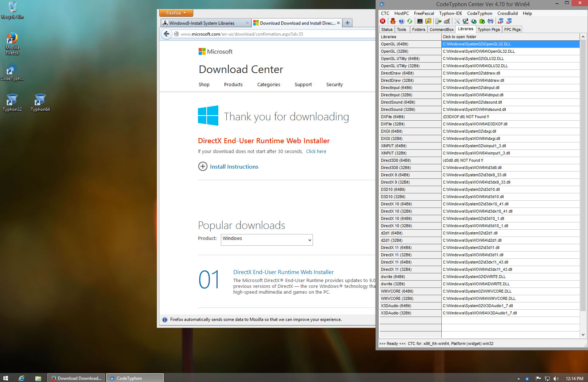Open the Product Windows dropdown

pos(267,240)
